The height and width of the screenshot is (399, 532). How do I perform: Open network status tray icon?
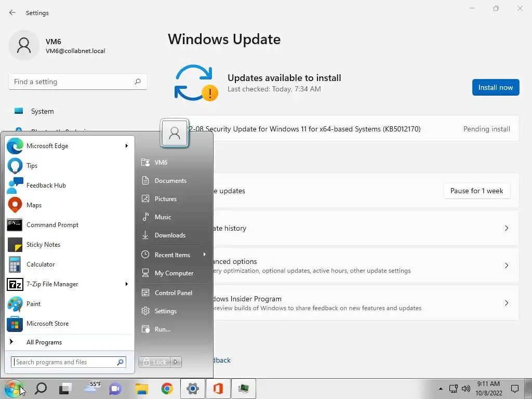tap(453, 389)
